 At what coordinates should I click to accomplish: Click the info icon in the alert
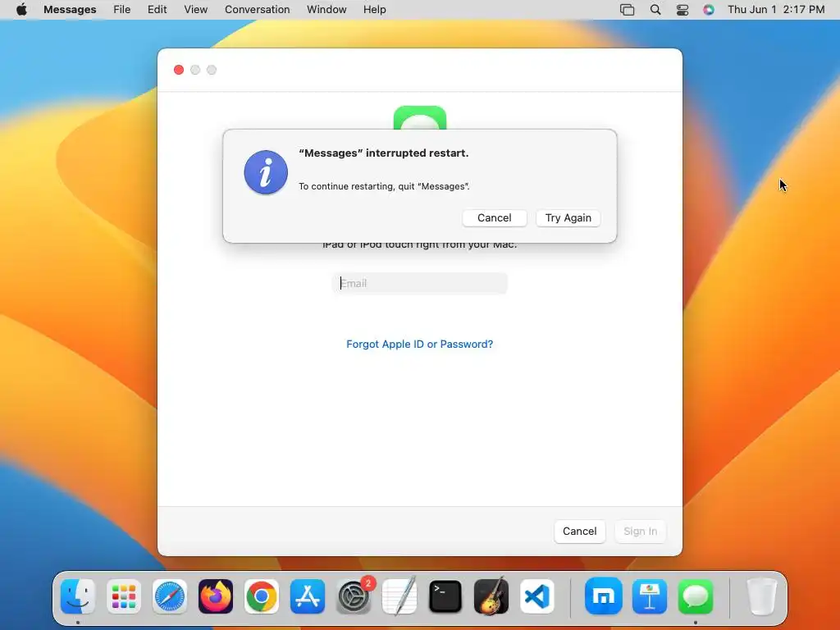click(x=266, y=172)
